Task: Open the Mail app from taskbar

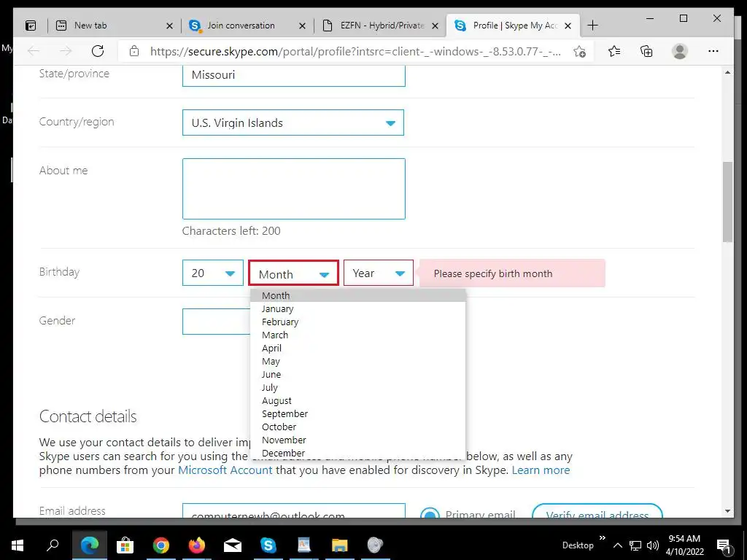Action: [x=233, y=545]
